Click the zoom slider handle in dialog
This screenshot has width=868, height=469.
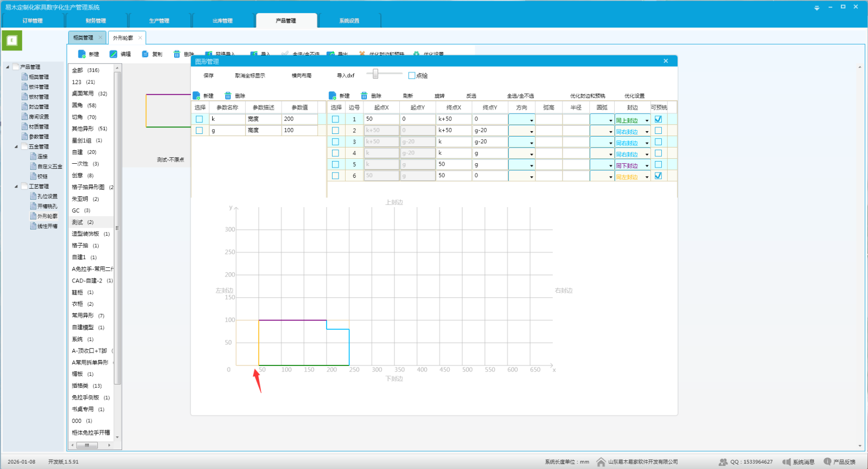(375, 74)
